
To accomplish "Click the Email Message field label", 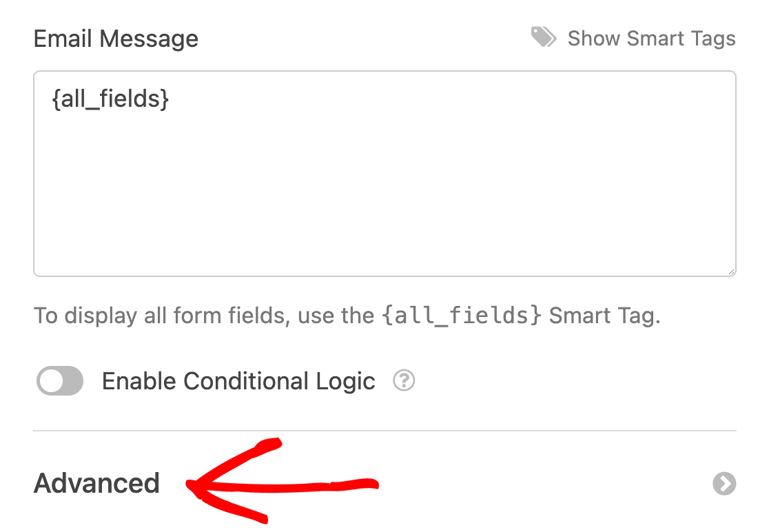I will [x=116, y=39].
